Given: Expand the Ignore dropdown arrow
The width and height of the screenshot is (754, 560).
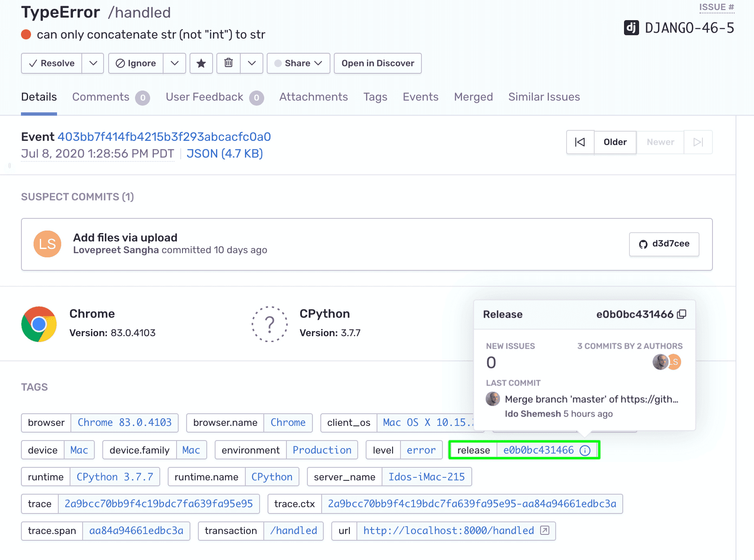Looking at the screenshot, I should tap(174, 63).
